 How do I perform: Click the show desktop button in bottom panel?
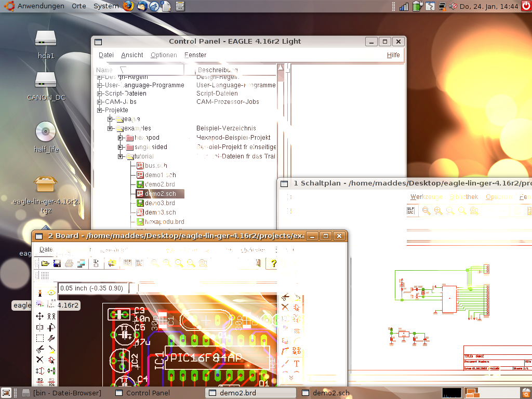6,393
